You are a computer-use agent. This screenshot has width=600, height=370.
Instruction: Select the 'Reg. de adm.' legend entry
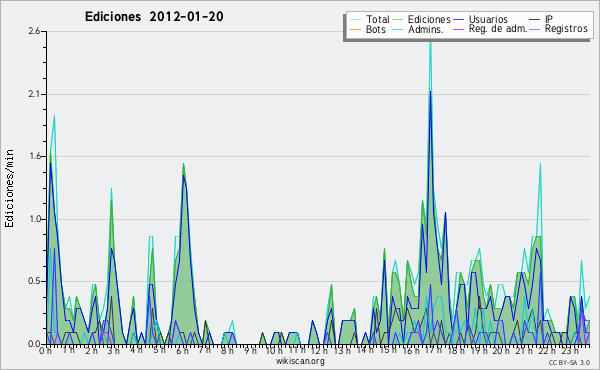click(x=490, y=29)
